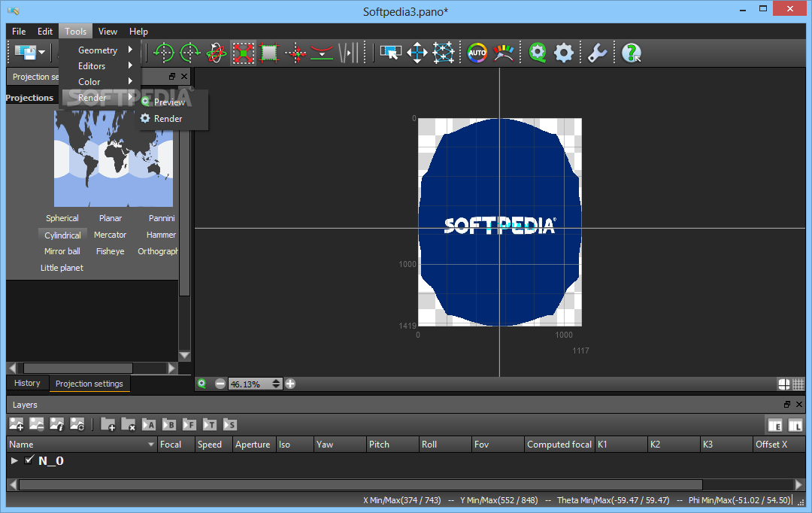This screenshot has height=513, width=812.
Task: Select the Hammer projection
Action: pos(161,235)
